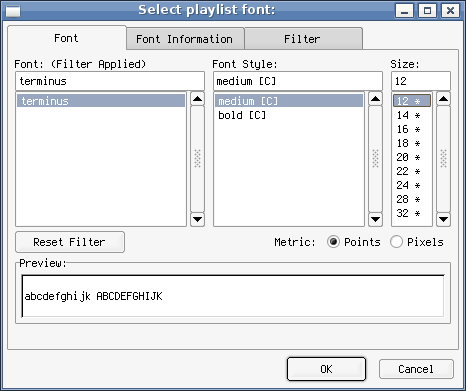
Task: Click font style list scroll down arrow
Action: [375, 219]
